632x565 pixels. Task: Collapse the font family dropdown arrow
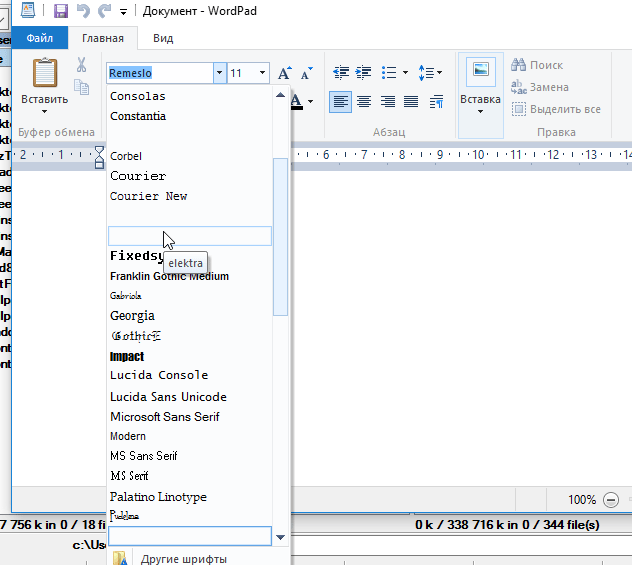pyautogui.click(x=220, y=73)
